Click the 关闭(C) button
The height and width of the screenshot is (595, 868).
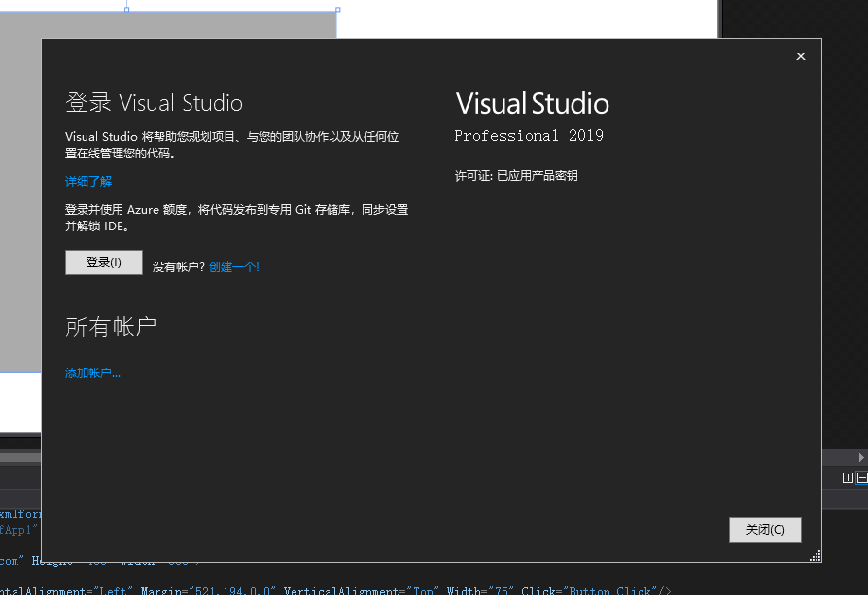tap(765, 530)
